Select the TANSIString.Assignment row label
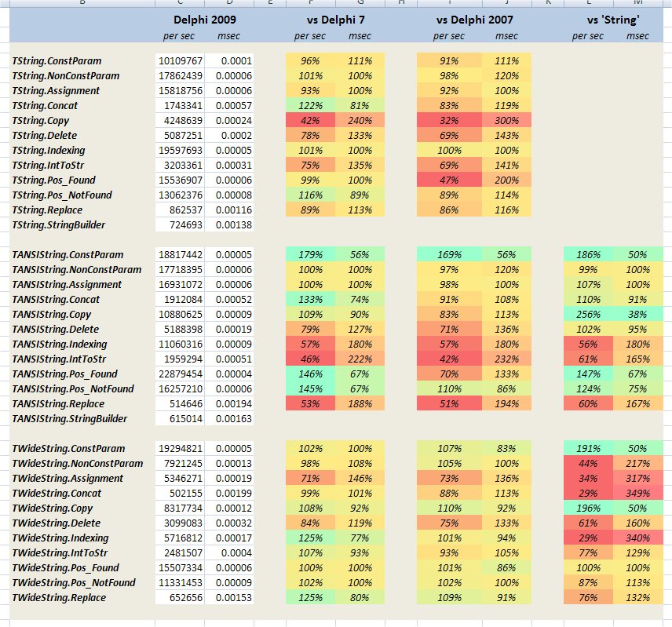 pos(67,284)
